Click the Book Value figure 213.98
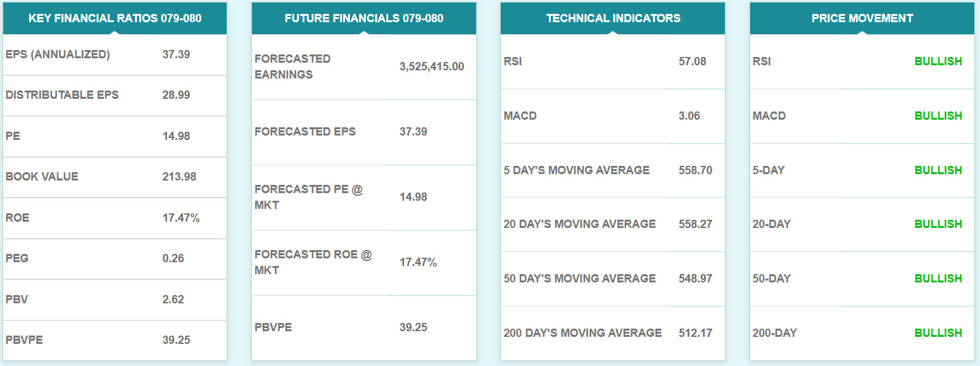 click(179, 177)
